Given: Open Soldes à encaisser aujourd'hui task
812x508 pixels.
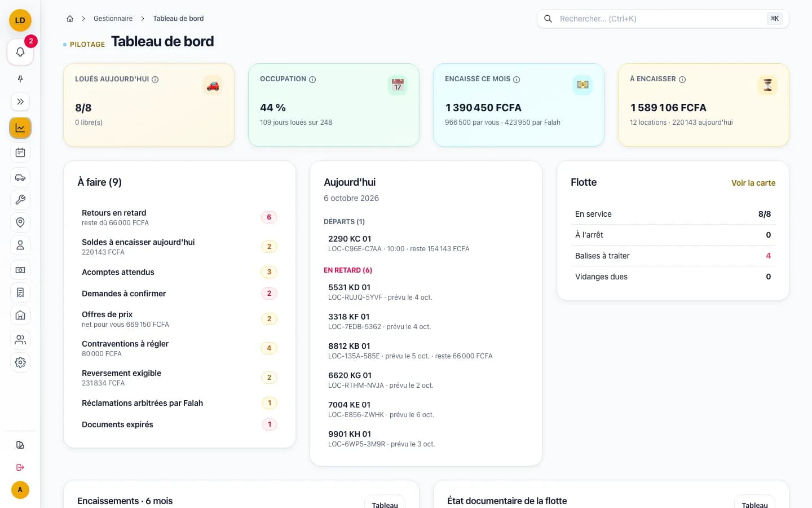Looking at the screenshot, I should 179,247.
